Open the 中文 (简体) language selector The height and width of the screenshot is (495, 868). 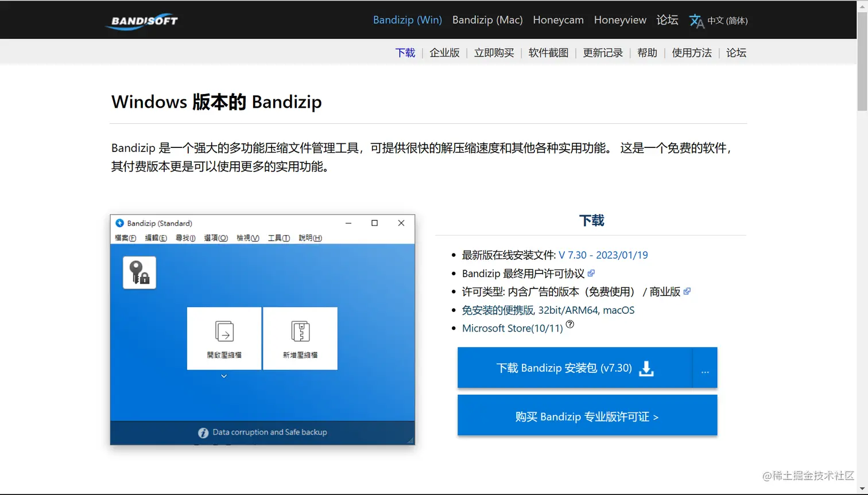click(x=727, y=21)
